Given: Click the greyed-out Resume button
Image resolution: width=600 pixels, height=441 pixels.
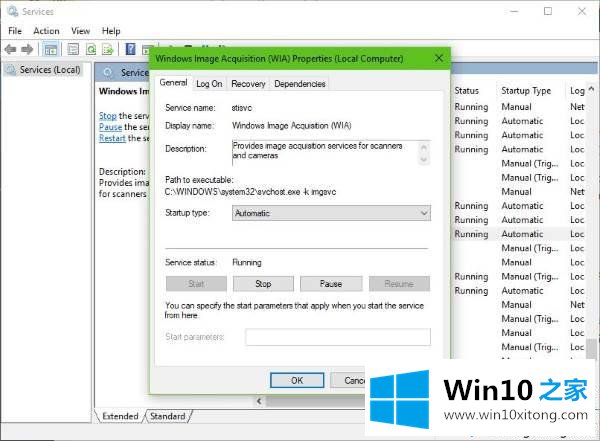Looking at the screenshot, I should 399,284.
